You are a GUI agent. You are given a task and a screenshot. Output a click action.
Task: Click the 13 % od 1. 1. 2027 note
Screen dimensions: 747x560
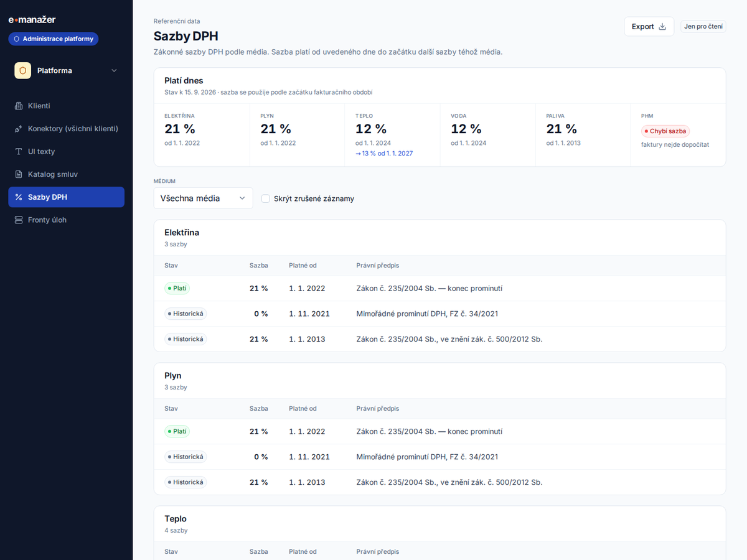pos(384,154)
